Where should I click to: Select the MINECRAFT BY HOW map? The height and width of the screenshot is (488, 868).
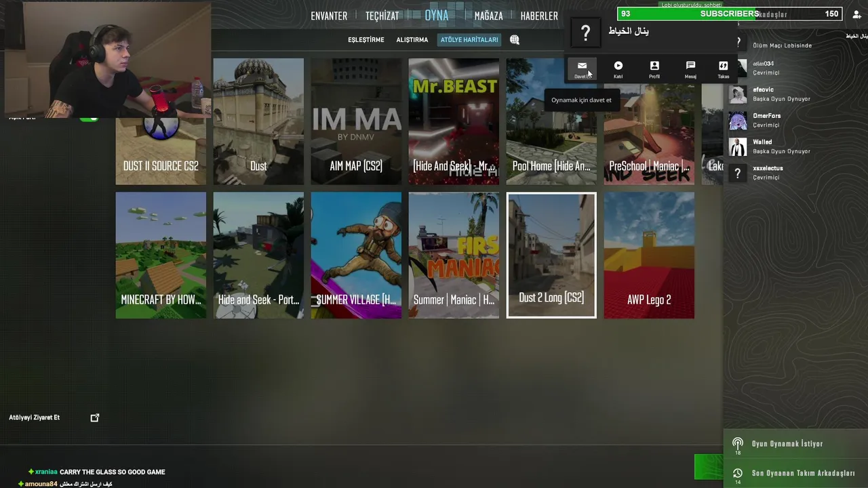(x=161, y=256)
